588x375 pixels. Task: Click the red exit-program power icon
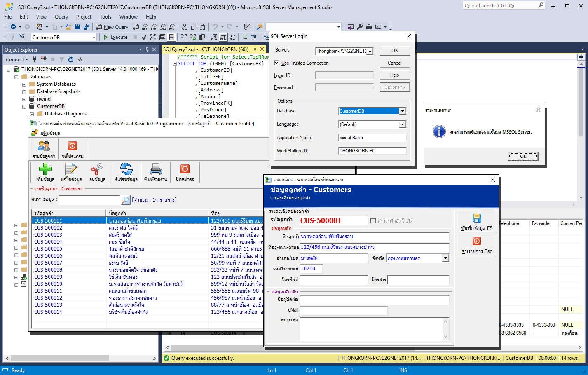[73, 146]
